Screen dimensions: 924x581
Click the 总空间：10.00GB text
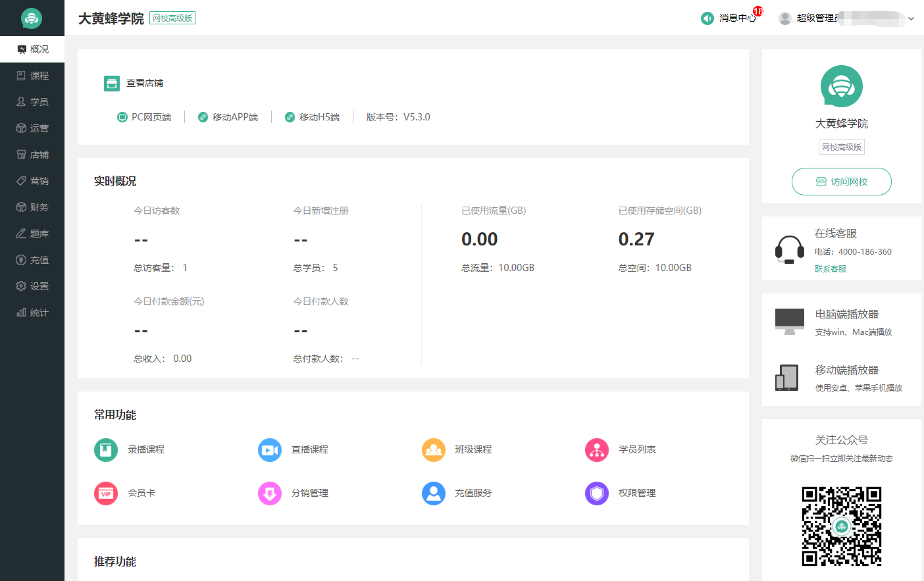pyautogui.click(x=655, y=268)
